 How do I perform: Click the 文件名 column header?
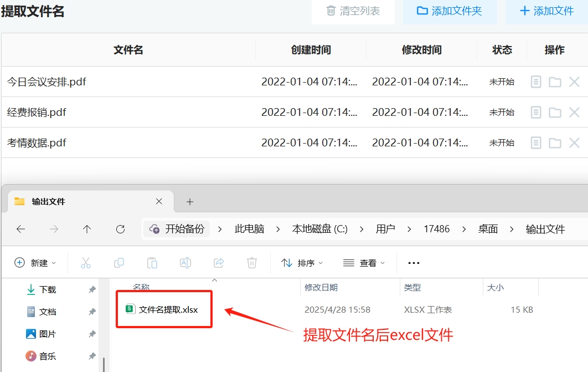pos(128,50)
